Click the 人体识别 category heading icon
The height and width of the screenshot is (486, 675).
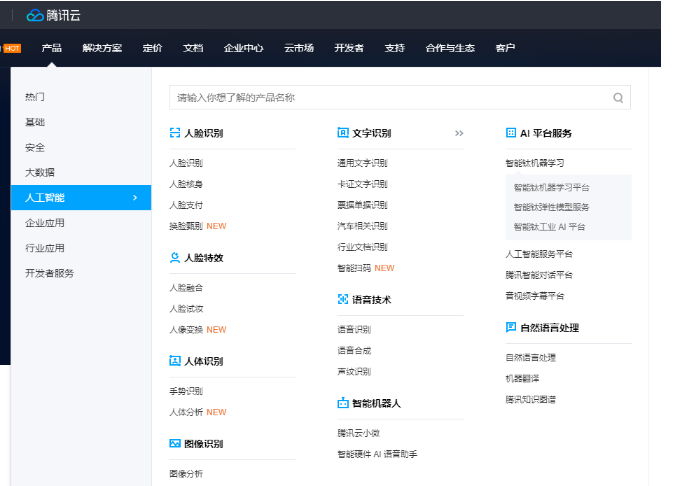pos(175,361)
